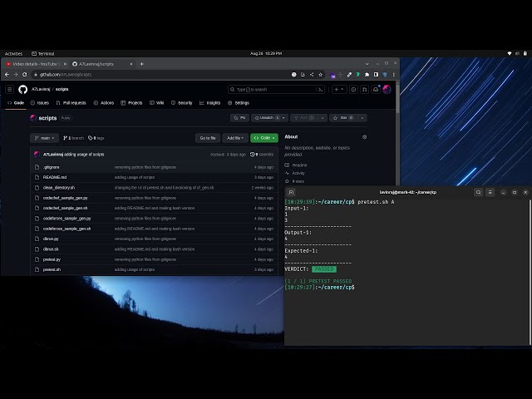
Task: Open the Activities overview
Action: pos(13,53)
